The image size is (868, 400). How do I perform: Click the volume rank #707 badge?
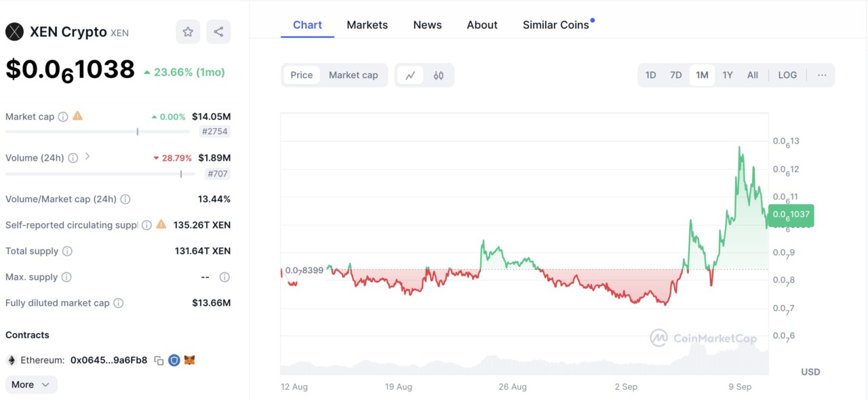[215, 174]
